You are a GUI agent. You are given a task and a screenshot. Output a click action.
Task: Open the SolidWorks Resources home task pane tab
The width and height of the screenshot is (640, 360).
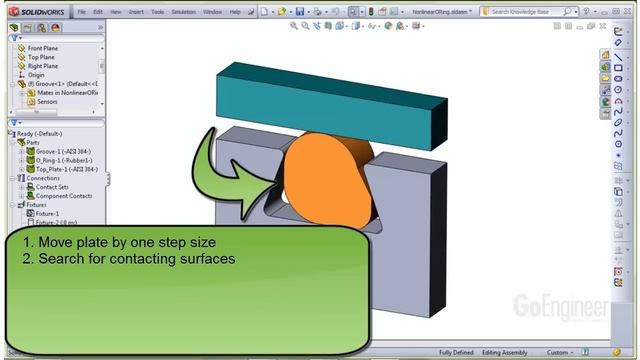(x=605, y=54)
